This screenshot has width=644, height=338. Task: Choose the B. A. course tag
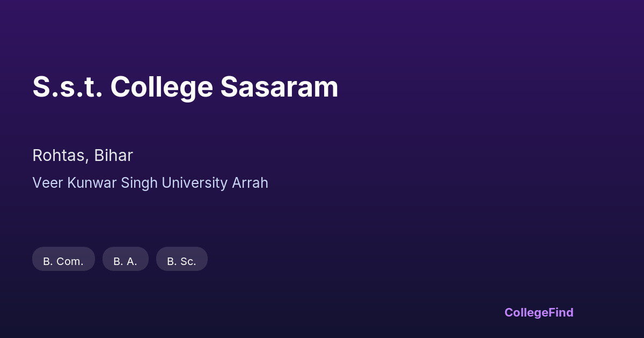point(125,259)
